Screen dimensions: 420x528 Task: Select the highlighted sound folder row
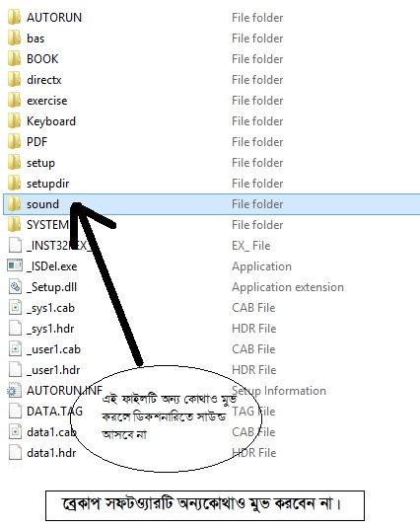212,204
